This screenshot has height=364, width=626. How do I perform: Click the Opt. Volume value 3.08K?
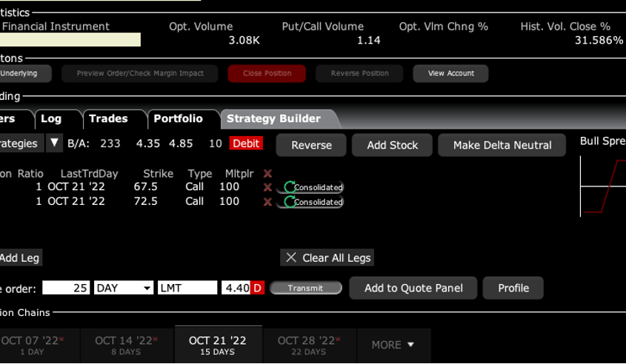244,40
